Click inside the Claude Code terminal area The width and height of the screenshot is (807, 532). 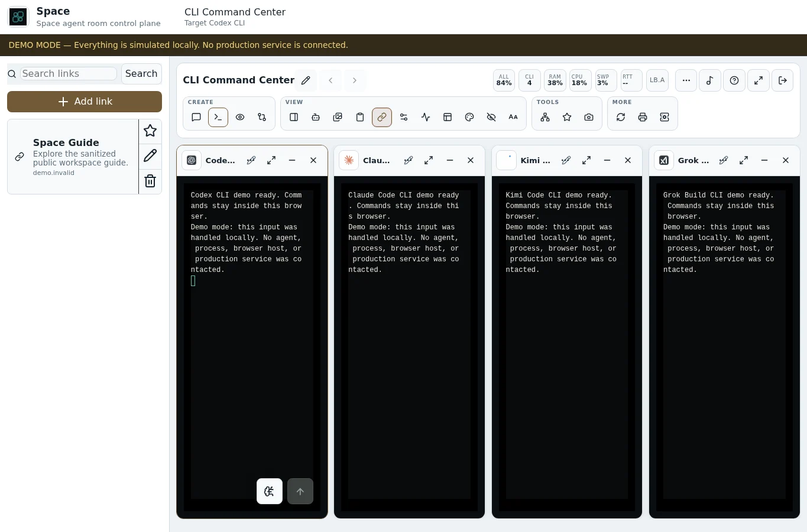tap(409, 346)
